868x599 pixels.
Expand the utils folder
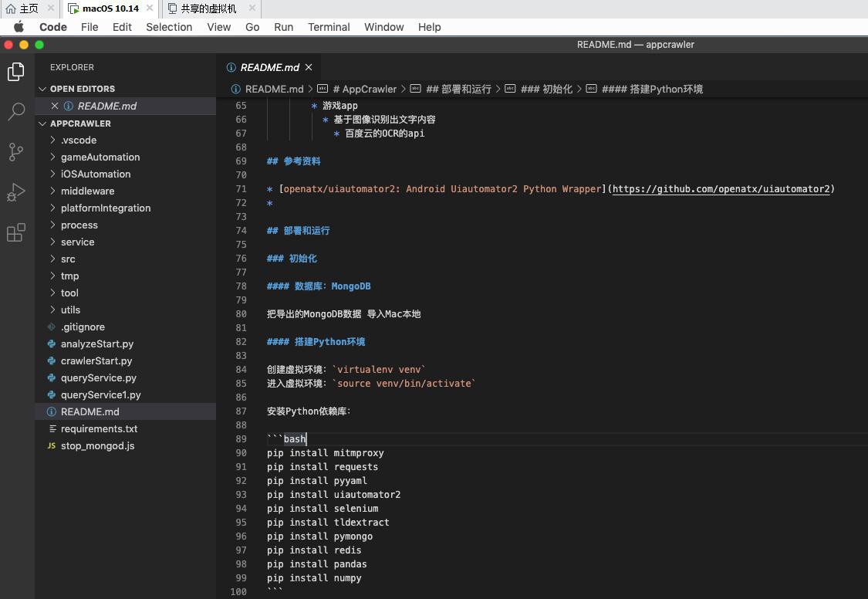52,310
